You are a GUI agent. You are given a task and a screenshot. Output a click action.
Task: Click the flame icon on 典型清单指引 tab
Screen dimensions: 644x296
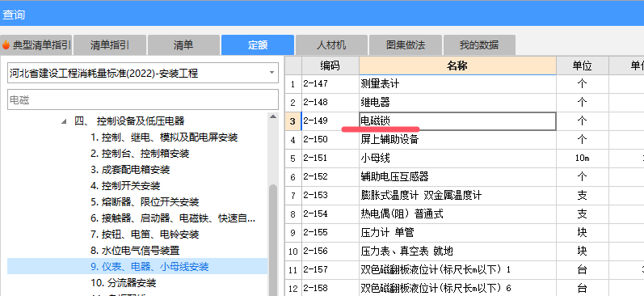click(x=6, y=44)
